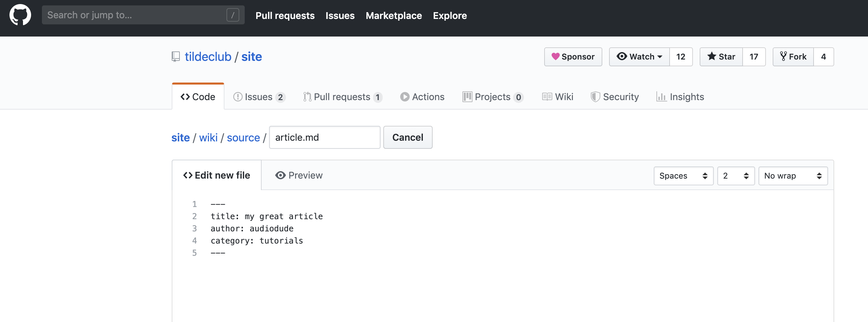Viewport: 868px width, 322px height.
Task: View the 4 forks count
Action: tap(823, 57)
